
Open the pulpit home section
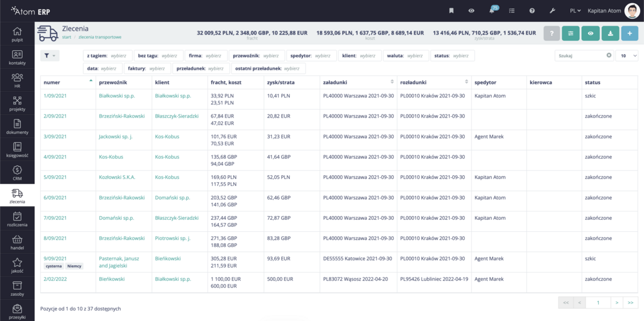(17, 34)
